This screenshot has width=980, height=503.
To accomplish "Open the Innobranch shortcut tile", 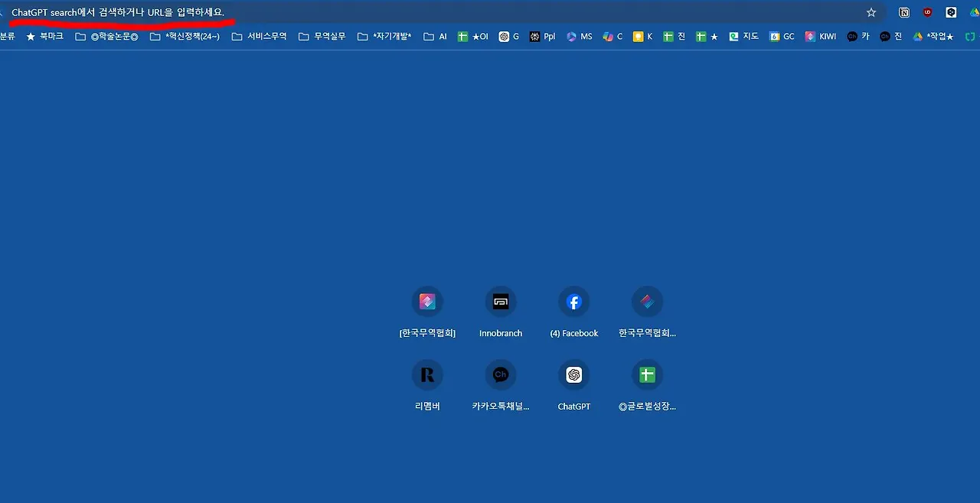I will click(x=501, y=312).
